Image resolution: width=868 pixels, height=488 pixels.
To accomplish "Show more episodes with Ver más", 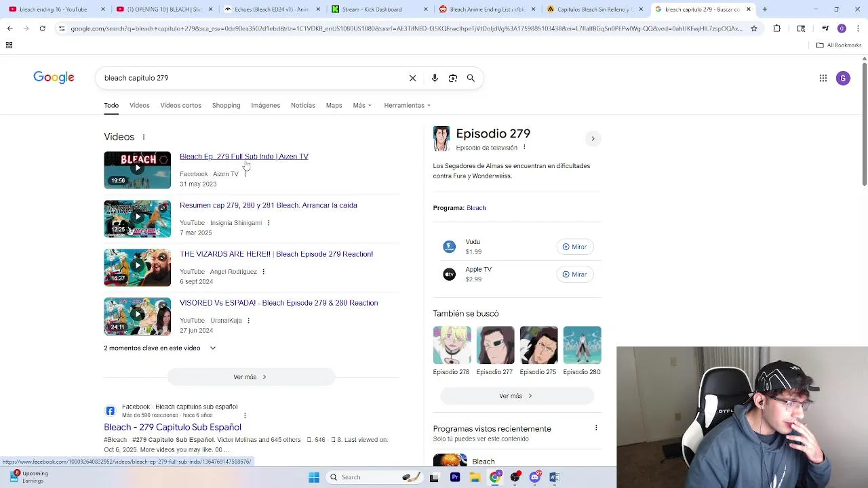I will (x=517, y=396).
